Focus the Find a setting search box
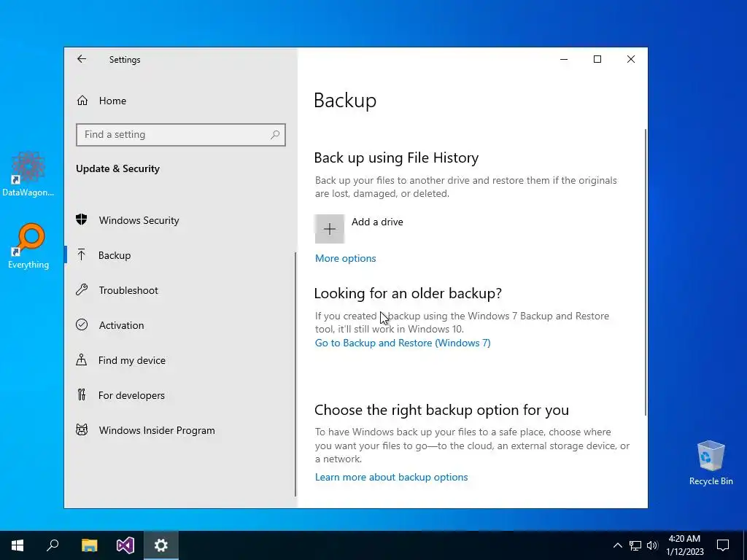This screenshot has width=747, height=560. click(181, 135)
